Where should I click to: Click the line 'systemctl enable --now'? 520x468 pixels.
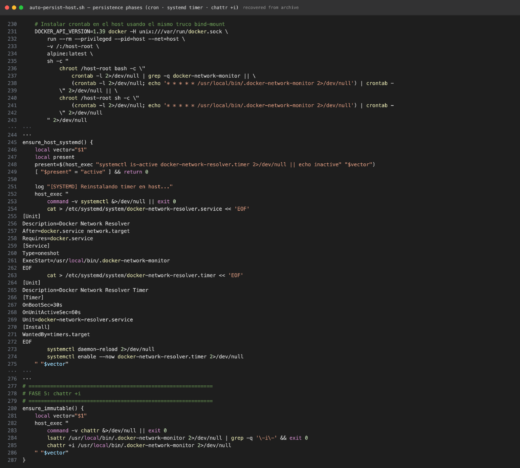tap(145, 356)
